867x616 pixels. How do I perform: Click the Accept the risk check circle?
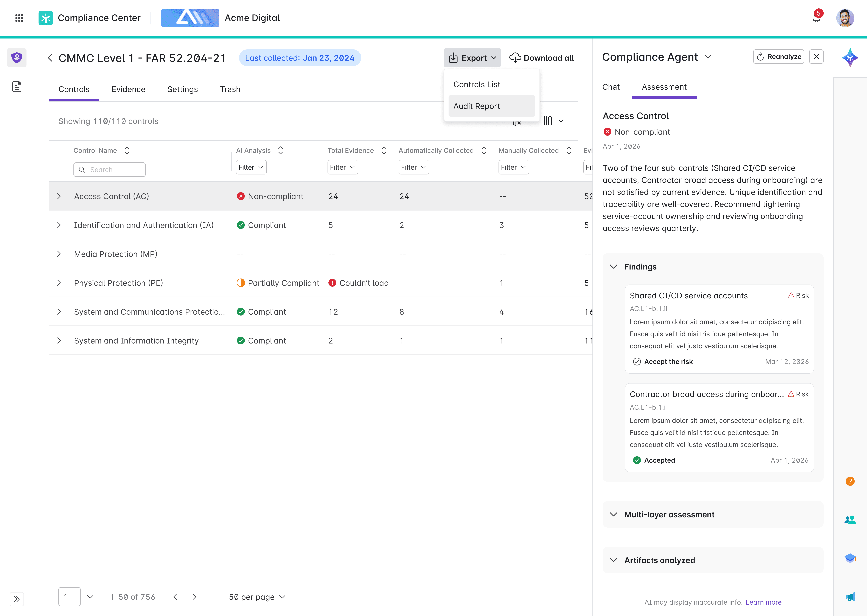click(637, 362)
